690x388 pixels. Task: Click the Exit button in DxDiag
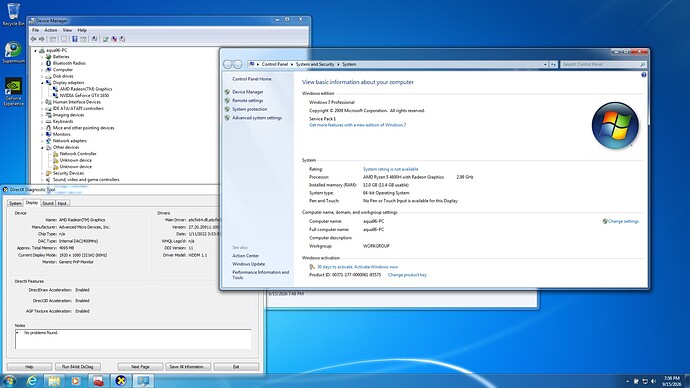236,366
